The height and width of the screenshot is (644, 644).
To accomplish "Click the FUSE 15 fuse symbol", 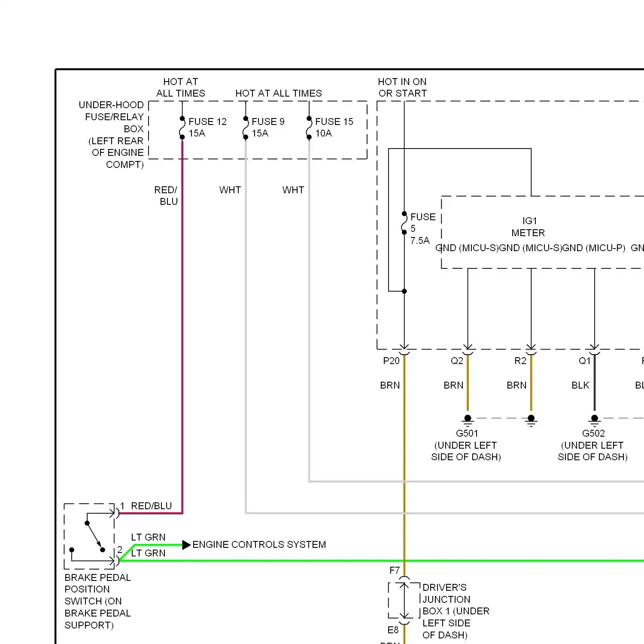I will (309, 128).
